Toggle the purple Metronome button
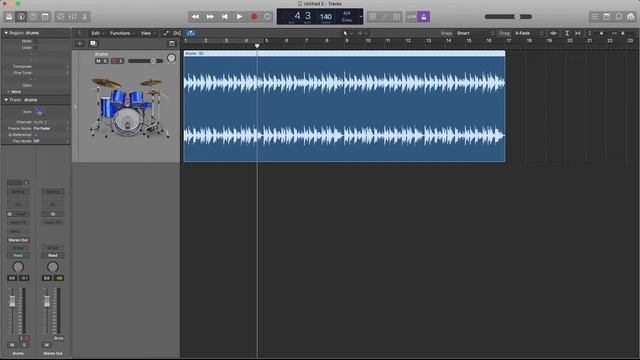640x360 pixels. tap(424, 17)
